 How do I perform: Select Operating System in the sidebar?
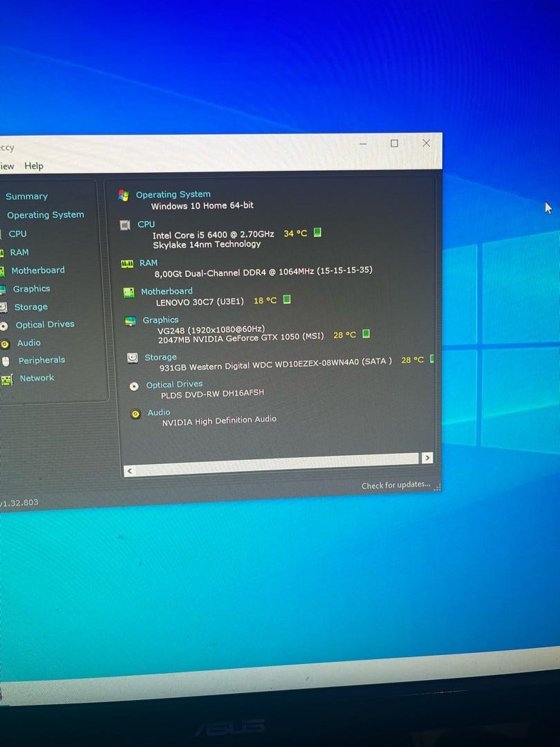pyautogui.click(x=45, y=215)
